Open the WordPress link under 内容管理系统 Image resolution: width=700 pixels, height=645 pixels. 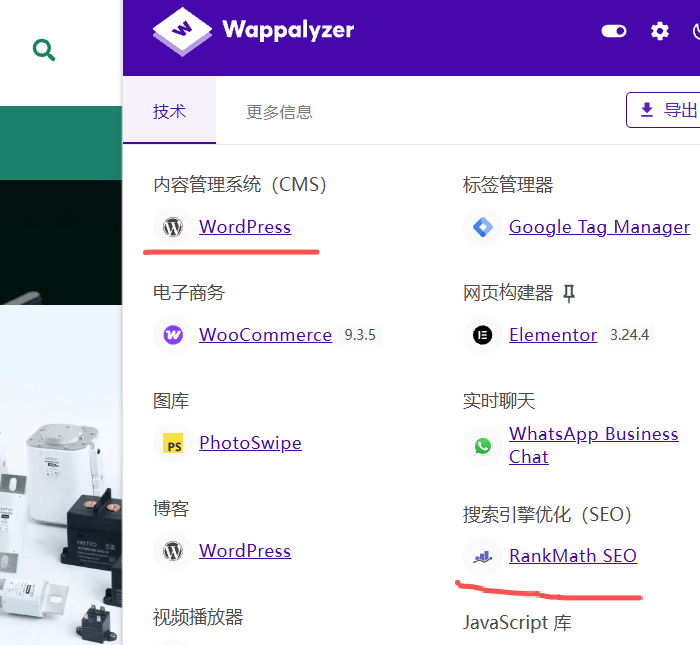tap(245, 227)
